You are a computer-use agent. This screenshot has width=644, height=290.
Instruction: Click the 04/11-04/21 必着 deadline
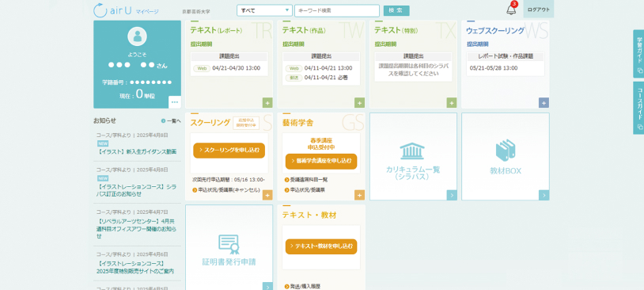pyautogui.click(x=326, y=78)
